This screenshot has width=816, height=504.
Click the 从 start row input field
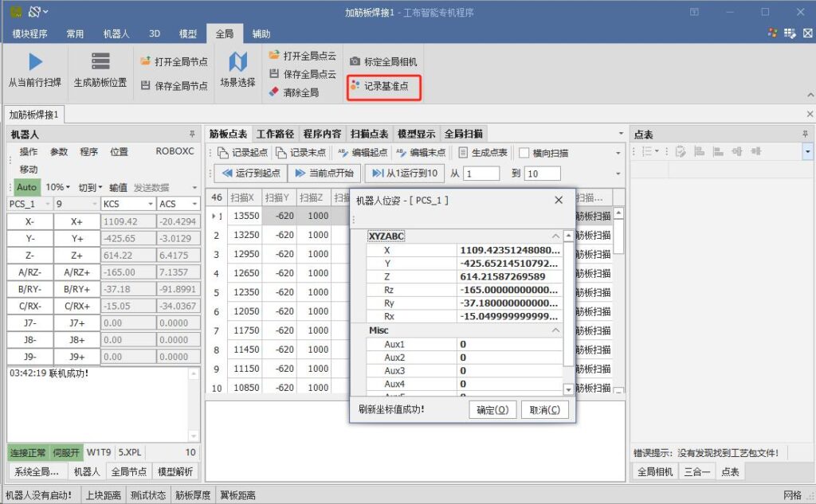tap(481, 174)
